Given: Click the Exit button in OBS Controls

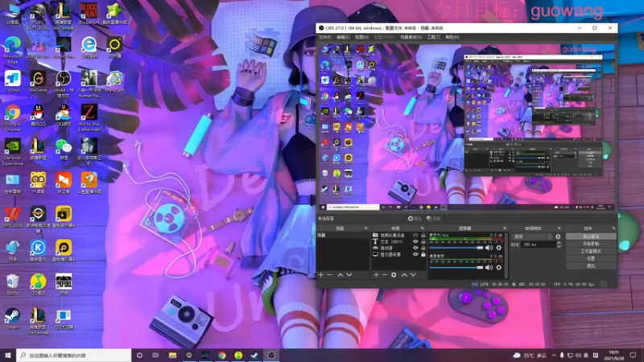Looking at the screenshot, I should tap(591, 266).
